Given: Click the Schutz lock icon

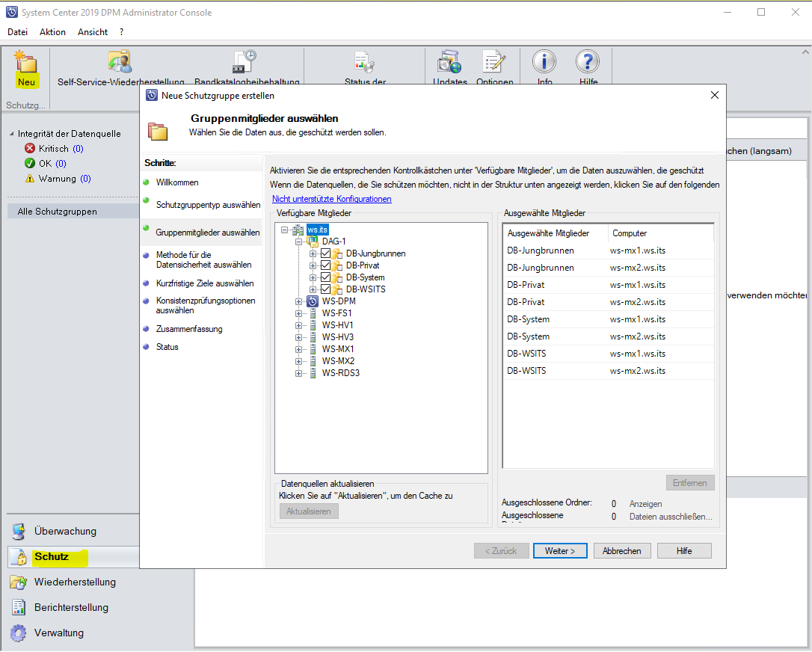Looking at the screenshot, I should tap(19, 557).
